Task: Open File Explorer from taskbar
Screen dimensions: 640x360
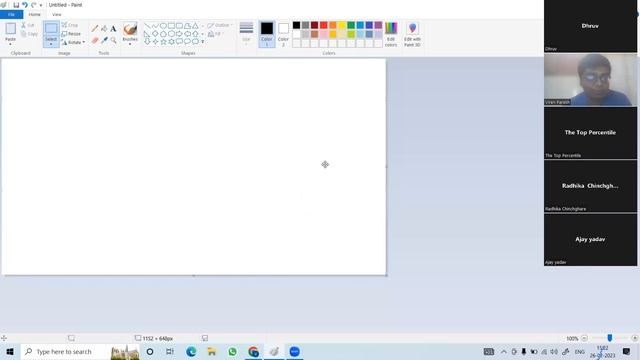Action: pyautogui.click(x=211, y=351)
